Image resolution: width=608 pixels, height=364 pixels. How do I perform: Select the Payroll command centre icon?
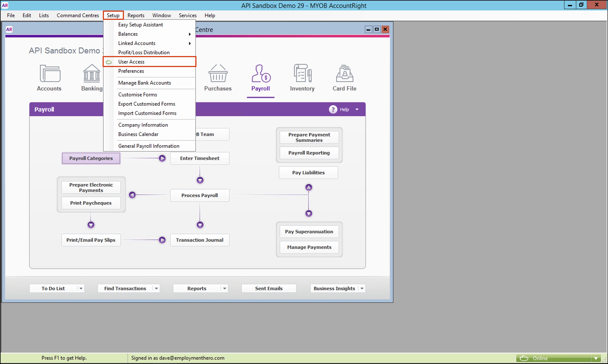[260, 74]
